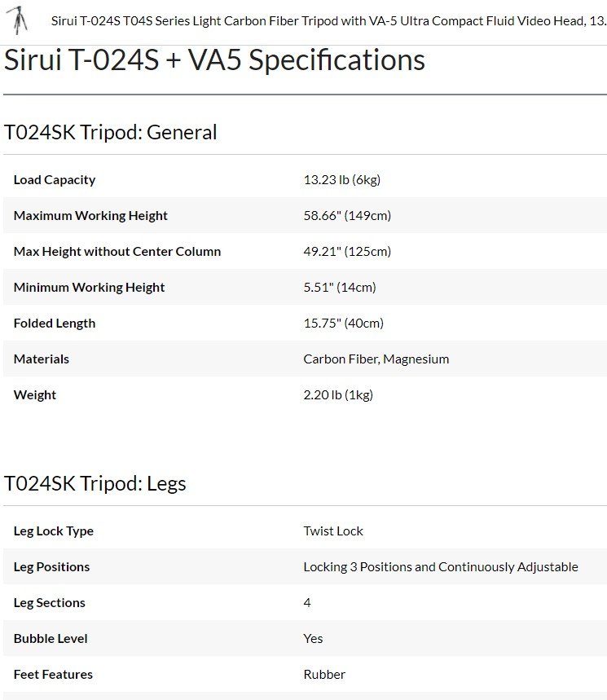Click the Twist Lock value

pos(333,531)
